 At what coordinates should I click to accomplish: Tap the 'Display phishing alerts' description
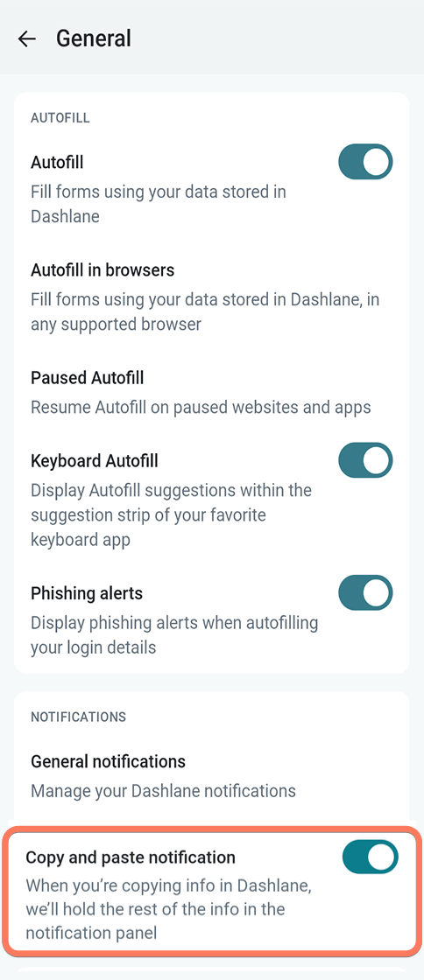[x=174, y=634]
